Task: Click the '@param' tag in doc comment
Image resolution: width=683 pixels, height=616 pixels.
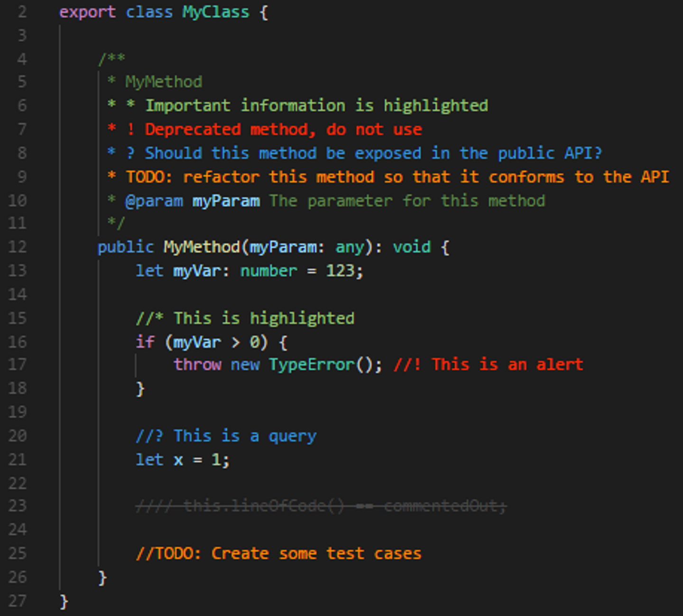Action: click(x=154, y=201)
